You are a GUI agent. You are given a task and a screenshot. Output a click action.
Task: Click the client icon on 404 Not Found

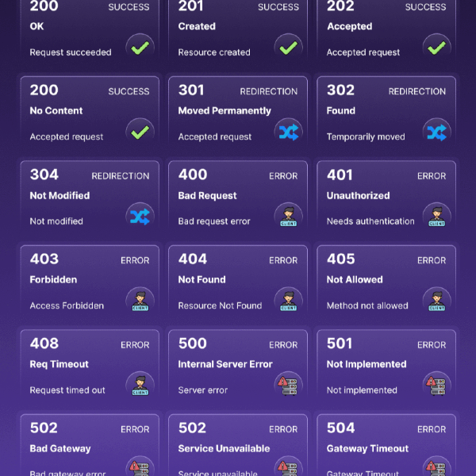click(288, 301)
